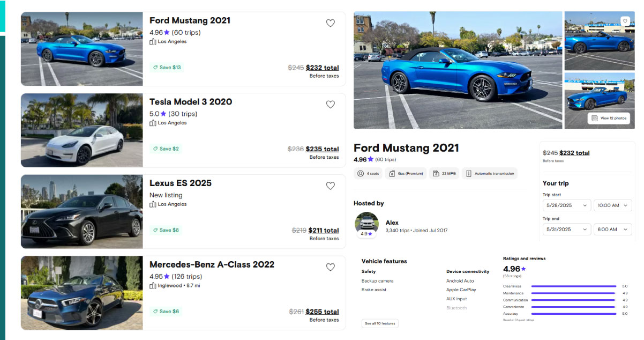Open the 6:00 AM end time dropdown
The height and width of the screenshot is (340, 644).
coord(612,230)
